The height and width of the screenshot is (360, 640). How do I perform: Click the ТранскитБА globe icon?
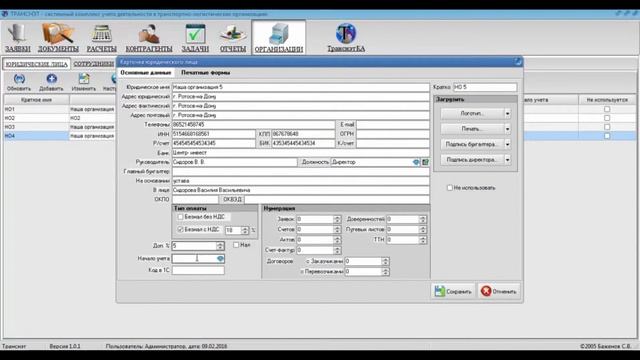click(x=346, y=33)
